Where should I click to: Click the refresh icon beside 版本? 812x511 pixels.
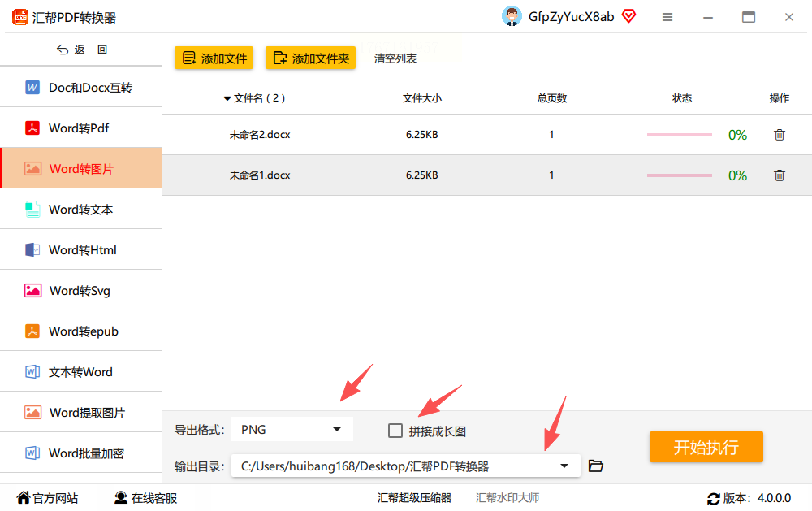point(714,499)
